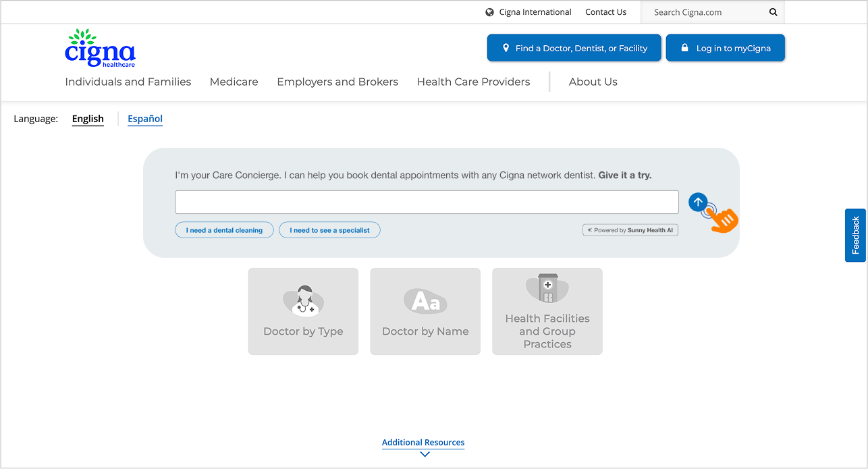Viewport: 868px width, 469px height.
Task: Open the Individuals and Families menu
Action: click(128, 82)
